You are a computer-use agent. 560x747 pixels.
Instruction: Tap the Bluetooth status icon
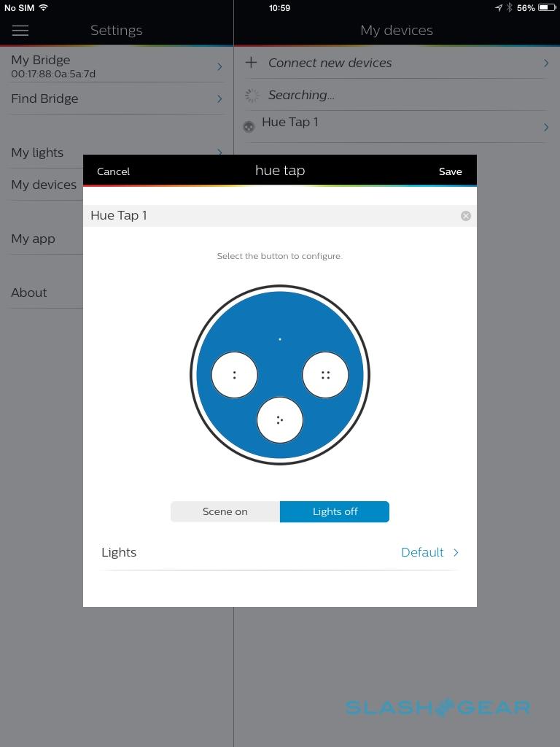click(x=510, y=7)
